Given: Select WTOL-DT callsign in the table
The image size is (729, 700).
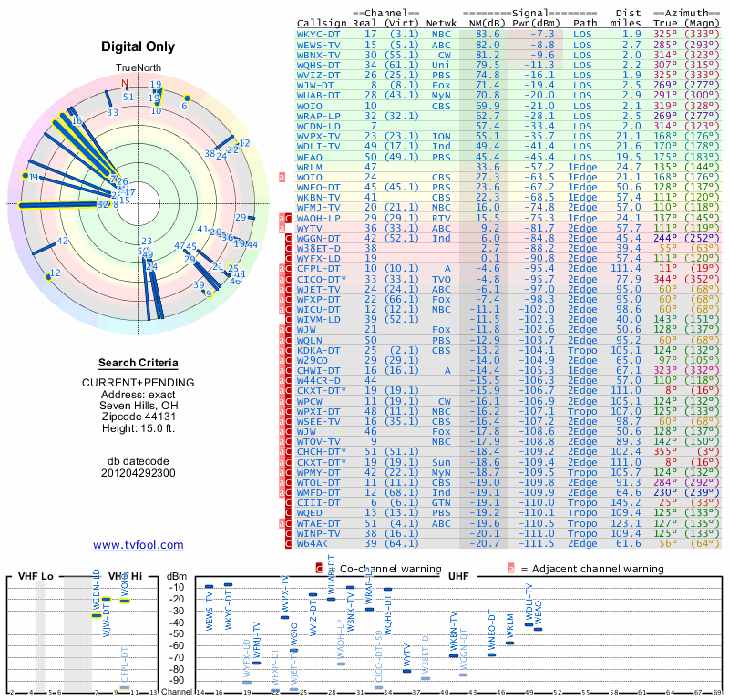Looking at the screenshot, I should click(318, 483).
